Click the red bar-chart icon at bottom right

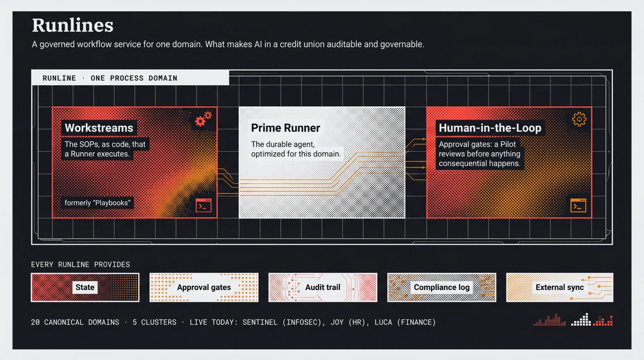[602, 321]
